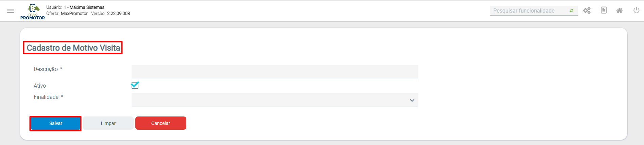Click into the Descrição text field

[274, 72]
